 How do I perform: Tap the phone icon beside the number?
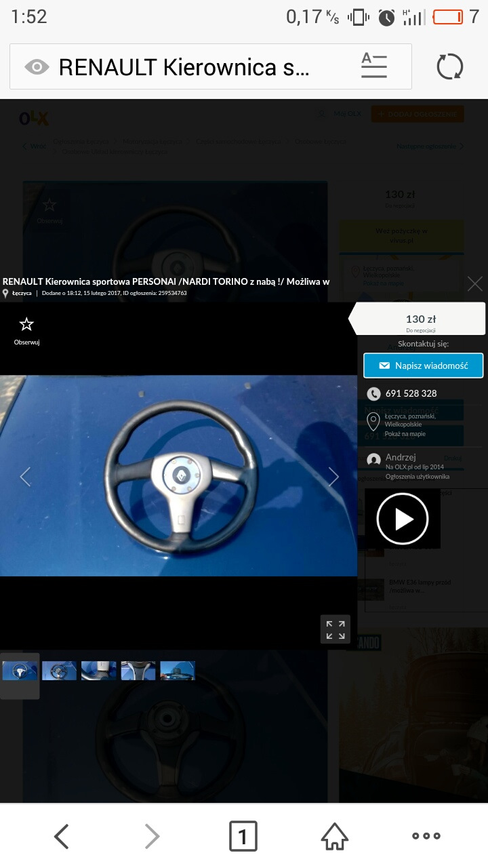tap(373, 393)
